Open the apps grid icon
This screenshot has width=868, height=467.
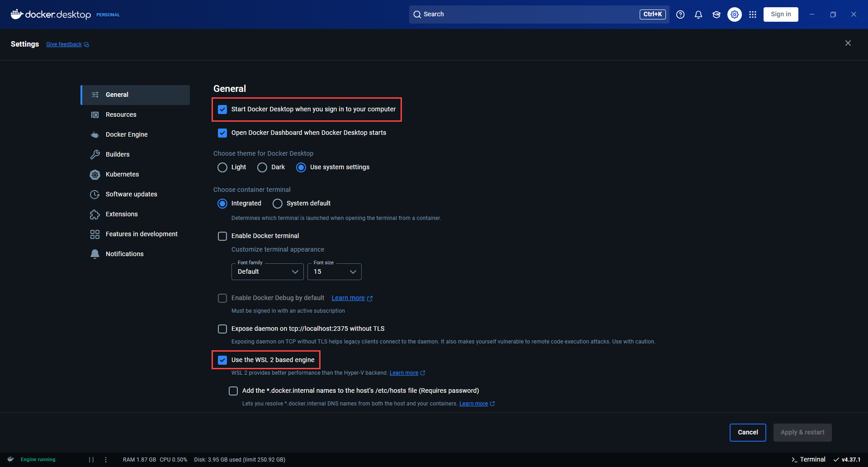tap(753, 14)
